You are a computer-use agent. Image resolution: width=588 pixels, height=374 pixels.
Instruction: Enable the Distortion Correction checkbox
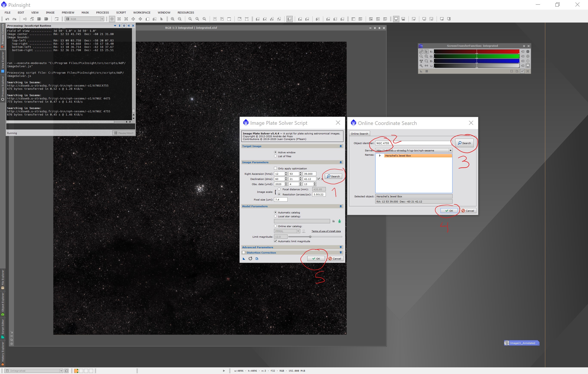pyautogui.click(x=244, y=253)
